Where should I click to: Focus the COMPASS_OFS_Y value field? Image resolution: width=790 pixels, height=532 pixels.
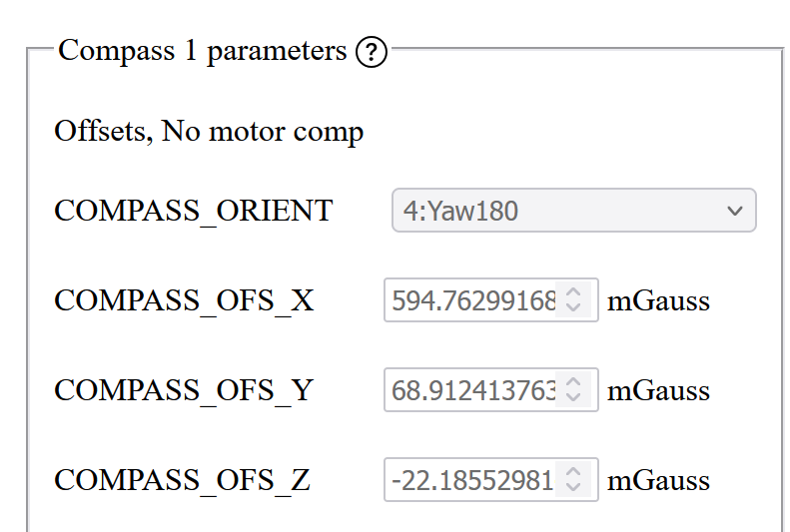tap(491, 390)
